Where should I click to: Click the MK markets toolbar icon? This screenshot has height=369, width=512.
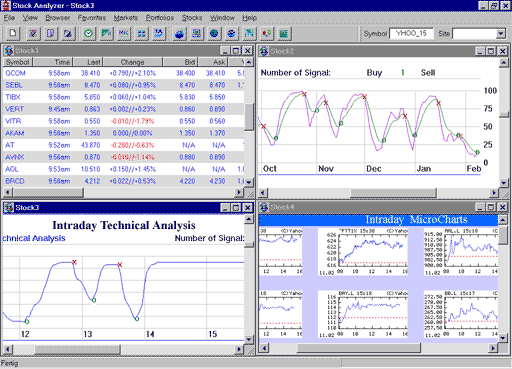click(124, 33)
